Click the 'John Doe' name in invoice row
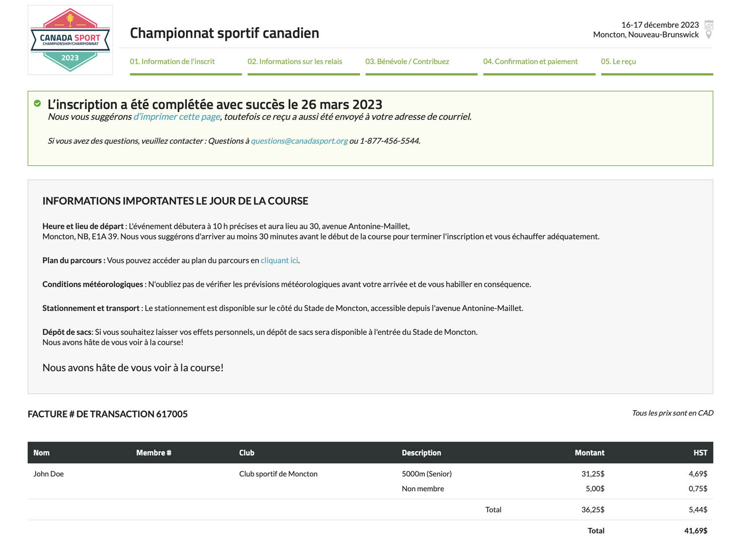The height and width of the screenshot is (542, 756). point(48,474)
